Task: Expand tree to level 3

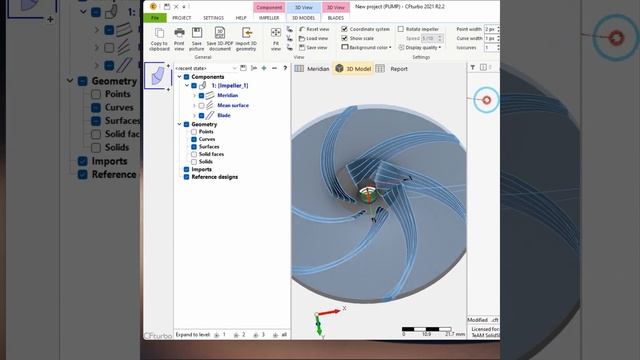Action: pos(260,335)
